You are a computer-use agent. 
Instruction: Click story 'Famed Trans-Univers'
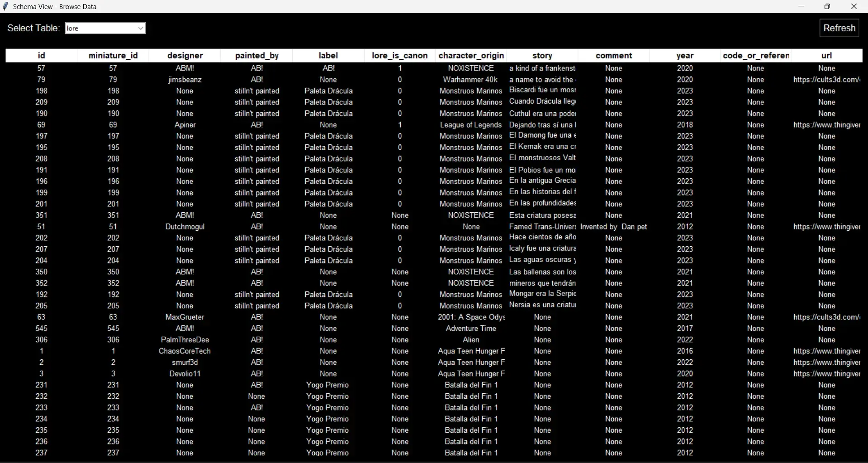[542, 227]
